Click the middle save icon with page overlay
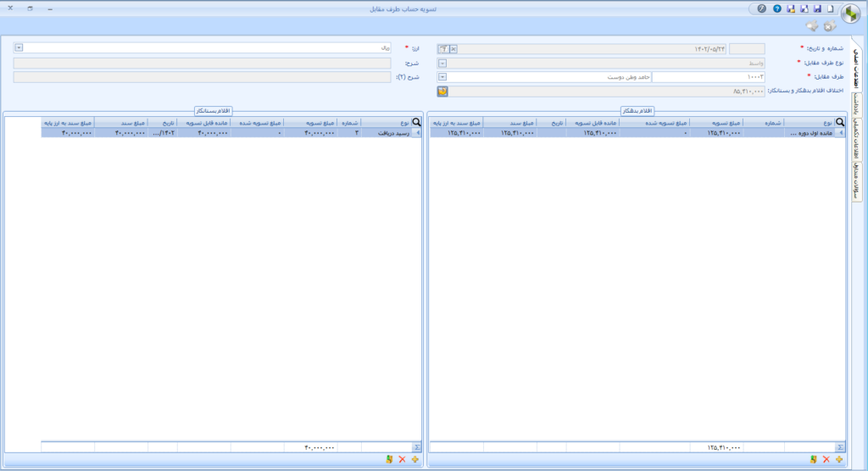Viewport: 868px width, 471px height. pyautogui.click(x=804, y=8)
